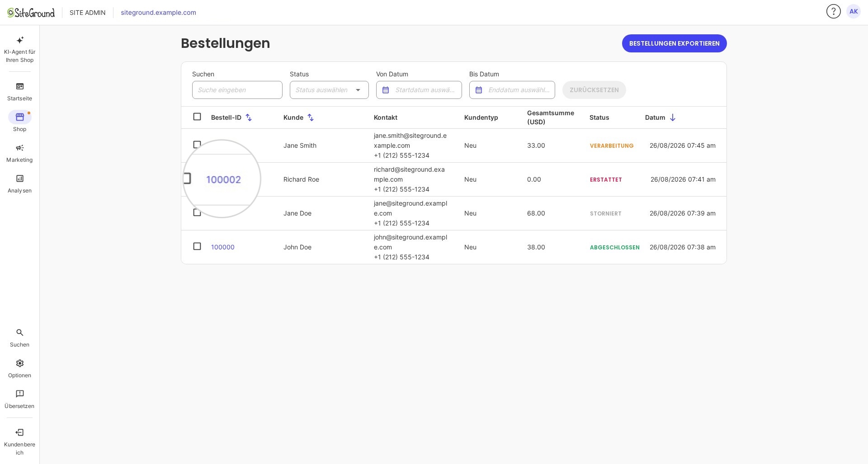
Task: Click the SiteGround logo
Action: [x=31, y=13]
